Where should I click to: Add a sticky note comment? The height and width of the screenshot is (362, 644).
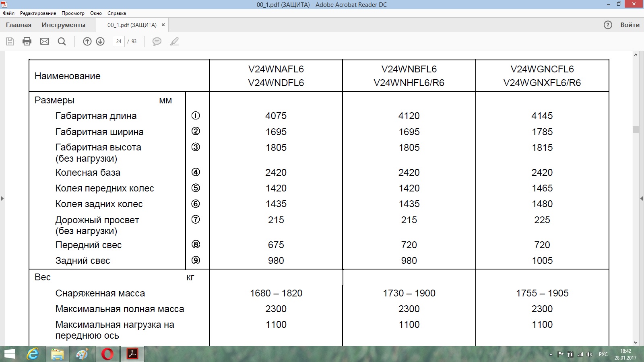coord(157,41)
